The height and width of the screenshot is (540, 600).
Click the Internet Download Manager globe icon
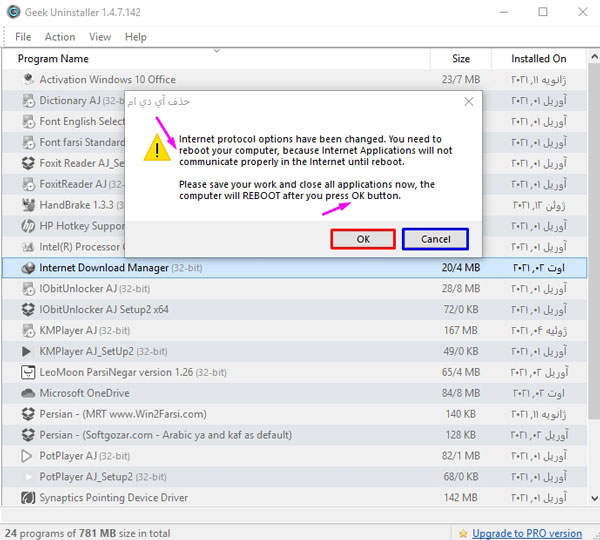[x=28, y=268]
